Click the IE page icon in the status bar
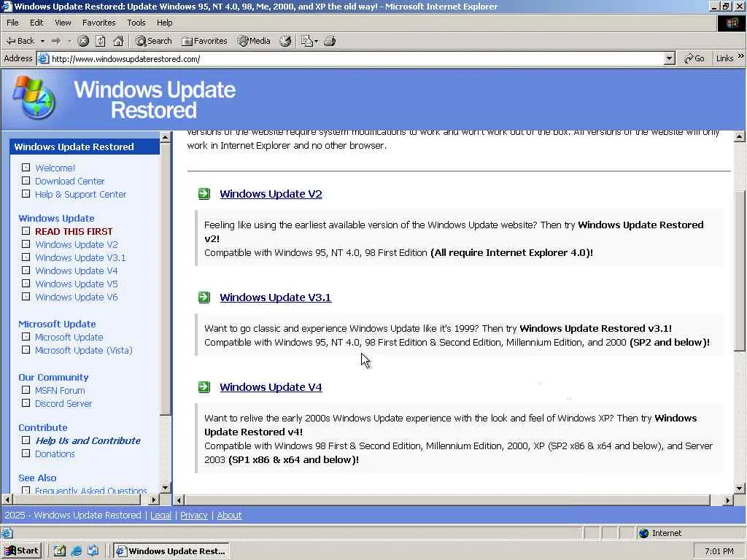Image resolution: width=747 pixels, height=560 pixels. (x=7, y=533)
